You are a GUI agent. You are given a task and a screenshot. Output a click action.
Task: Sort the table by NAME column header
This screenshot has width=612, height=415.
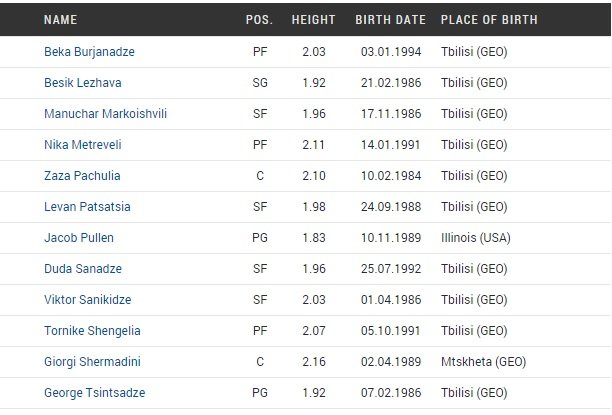tap(60, 19)
